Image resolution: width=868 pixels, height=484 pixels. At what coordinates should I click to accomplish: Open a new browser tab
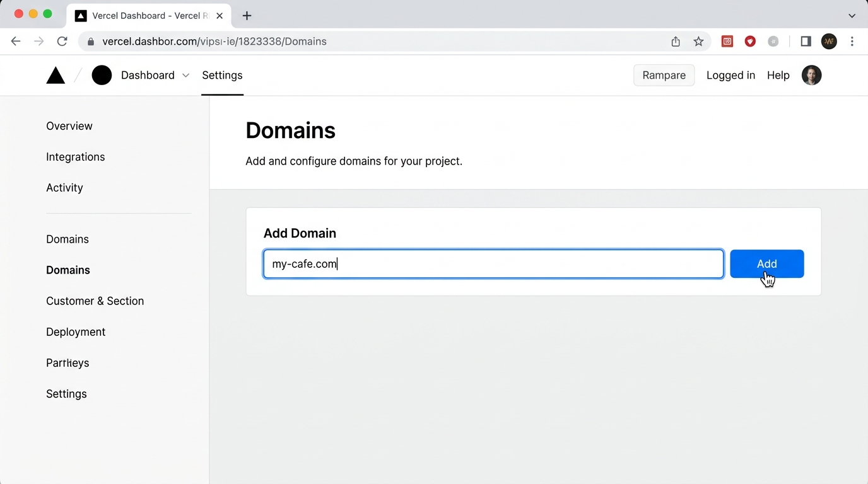pos(247,16)
